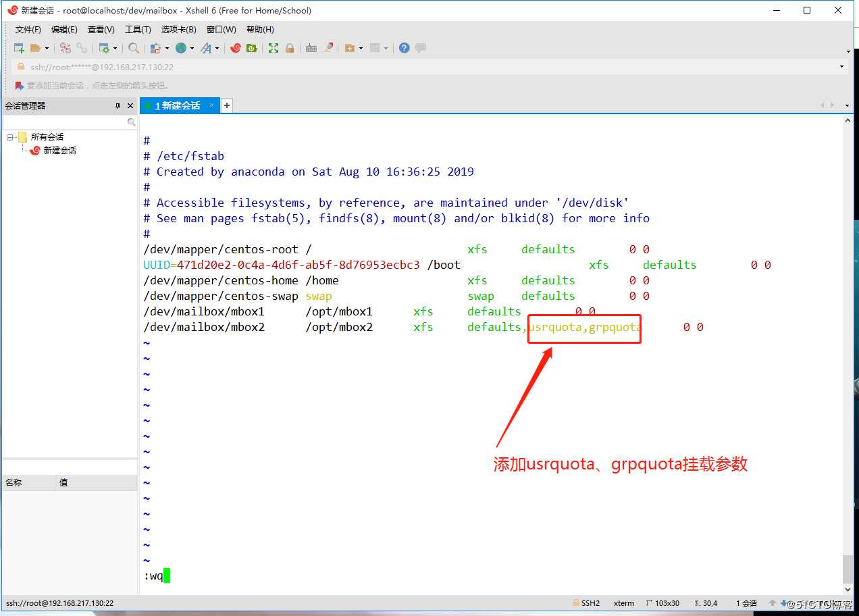Open the 查看(V) menu
Viewport: 859px width, 616px height.
[x=101, y=30]
